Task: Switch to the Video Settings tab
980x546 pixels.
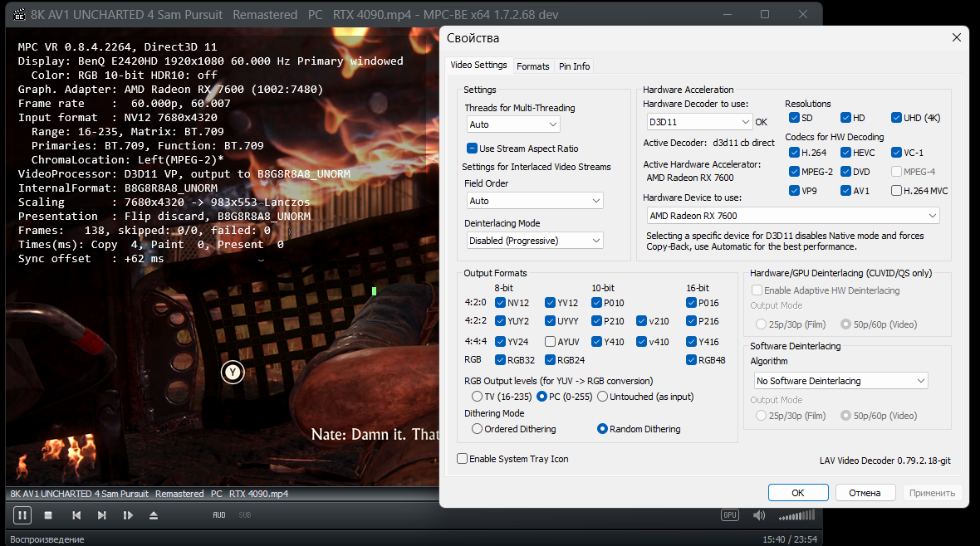Action: pyautogui.click(x=478, y=65)
